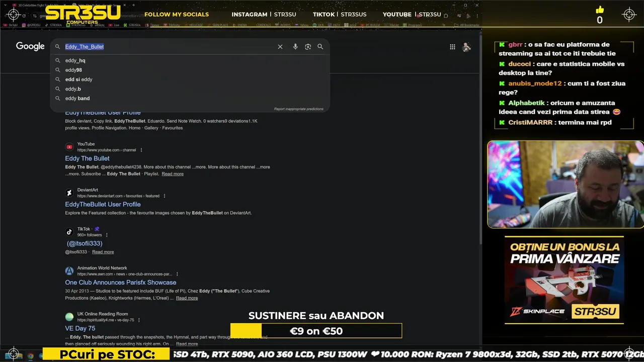This screenshot has width=644, height=362.
Task: Open the Eddy The Bullet YouTube result
Action: coord(87,158)
